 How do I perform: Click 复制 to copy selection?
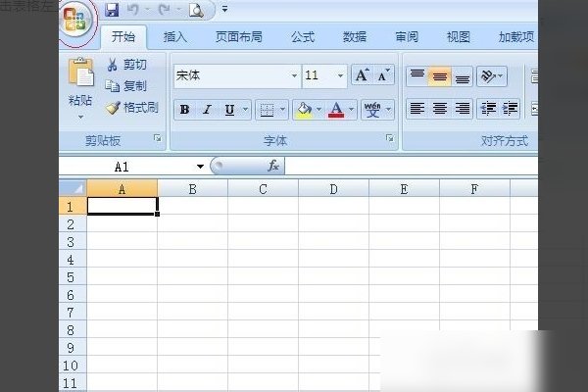coord(125,86)
